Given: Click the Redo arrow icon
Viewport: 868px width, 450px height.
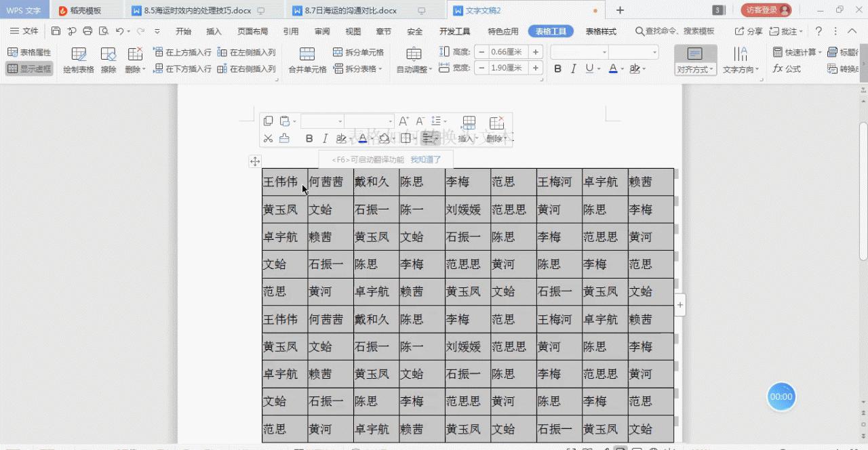Looking at the screenshot, I should tap(140, 31).
